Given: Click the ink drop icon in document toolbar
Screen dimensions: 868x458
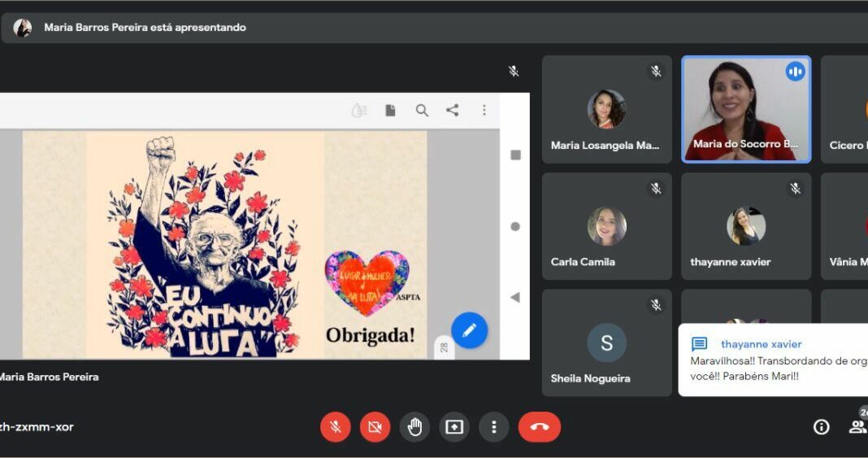Looking at the screenshot, I should click(x=359, y=111).
